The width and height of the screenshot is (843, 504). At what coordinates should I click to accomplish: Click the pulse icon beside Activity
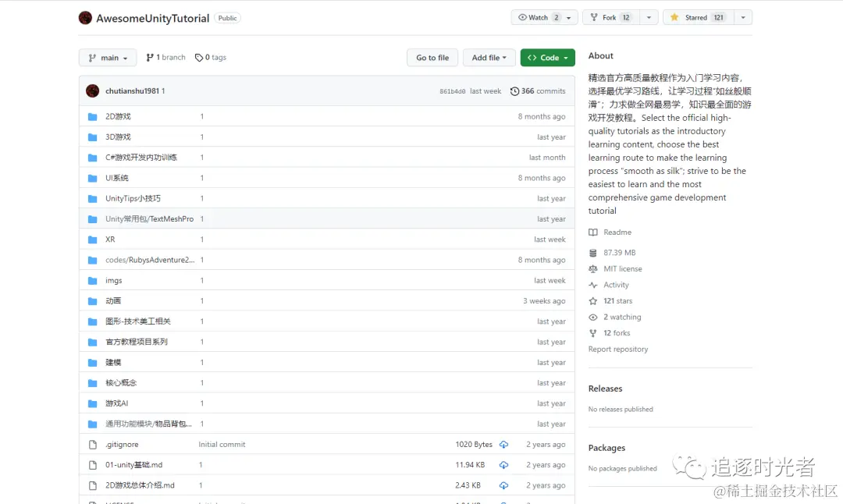[593, 285]
